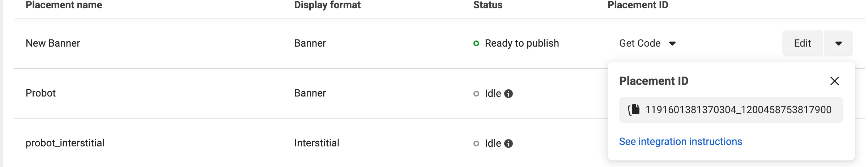This screenshot has width=868, height=167.
Task: Click gray status dot in probot_interstitial row
Action: (x=476, y=144)
